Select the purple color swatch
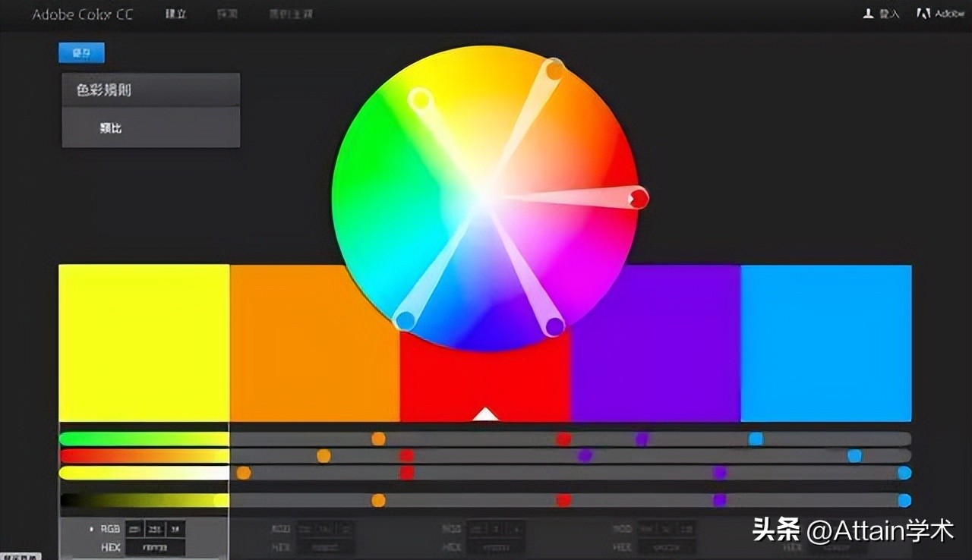The image size is (972, 560). [655, 343]
